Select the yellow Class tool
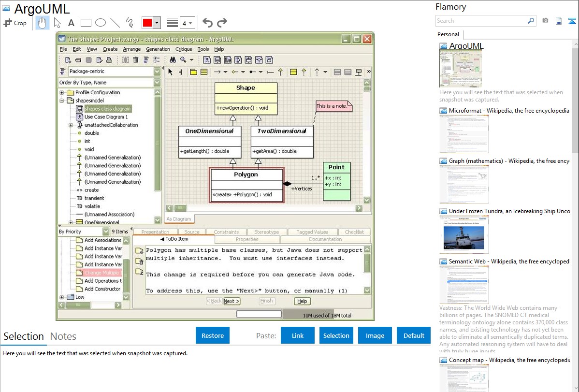The width and height of the screenshot is (579, 392). click(204, 72)
